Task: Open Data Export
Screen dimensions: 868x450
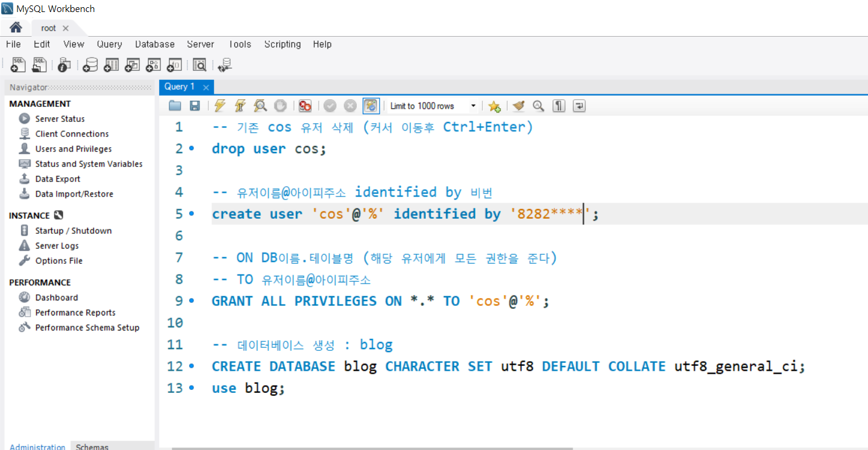Action: [58, 179]
